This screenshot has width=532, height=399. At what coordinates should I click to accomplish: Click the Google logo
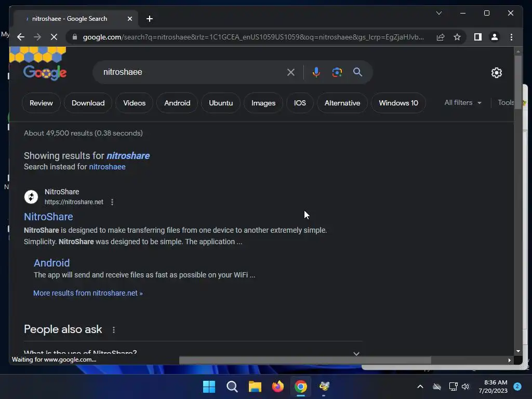(45, 73)
